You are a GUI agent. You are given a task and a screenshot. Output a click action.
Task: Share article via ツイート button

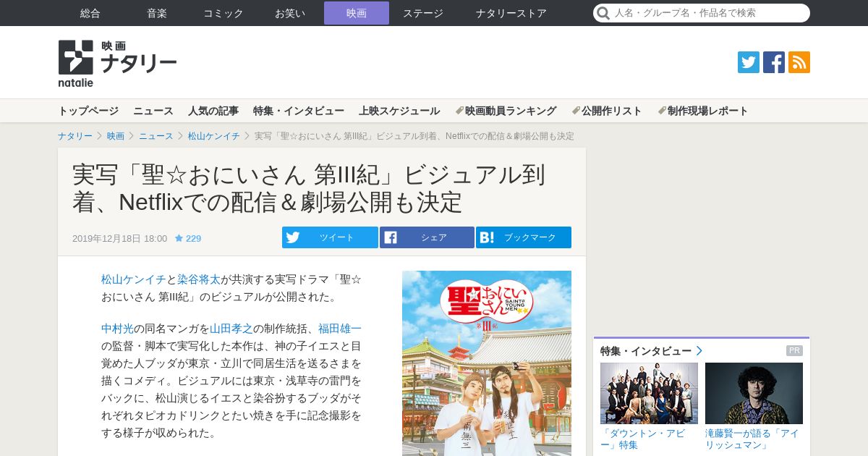tap(330, 237)
